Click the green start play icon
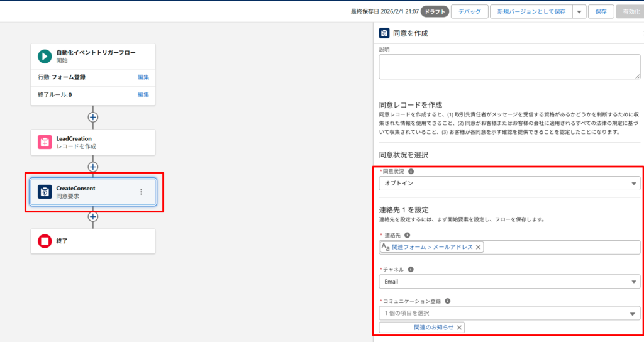 click(x=45, y=56)
